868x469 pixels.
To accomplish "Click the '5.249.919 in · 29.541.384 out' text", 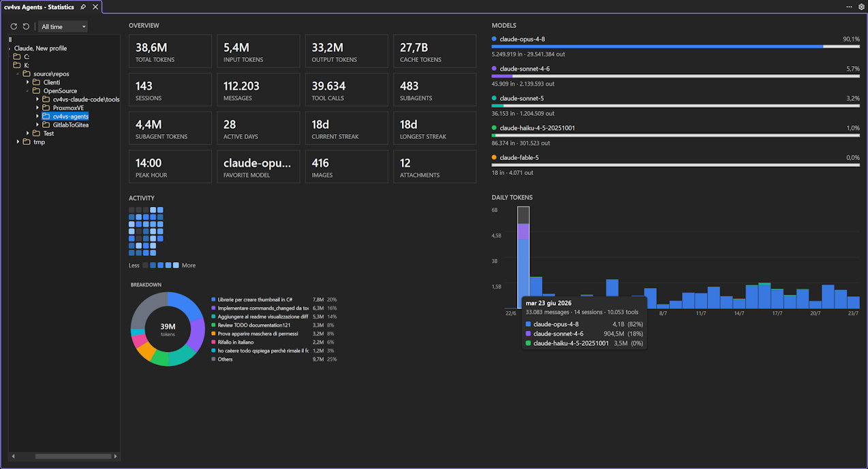I will [529, 54].
